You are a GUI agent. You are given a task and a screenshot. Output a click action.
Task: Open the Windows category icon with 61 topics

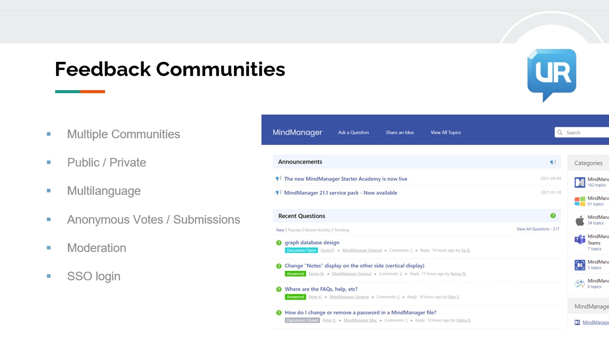[580, 201]
